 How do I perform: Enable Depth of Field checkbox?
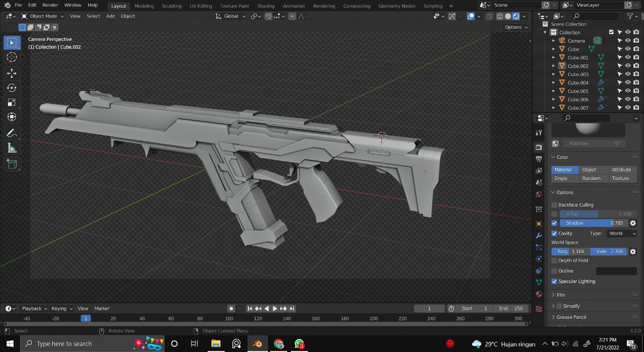pyautogui.click(x=554, y=260)
